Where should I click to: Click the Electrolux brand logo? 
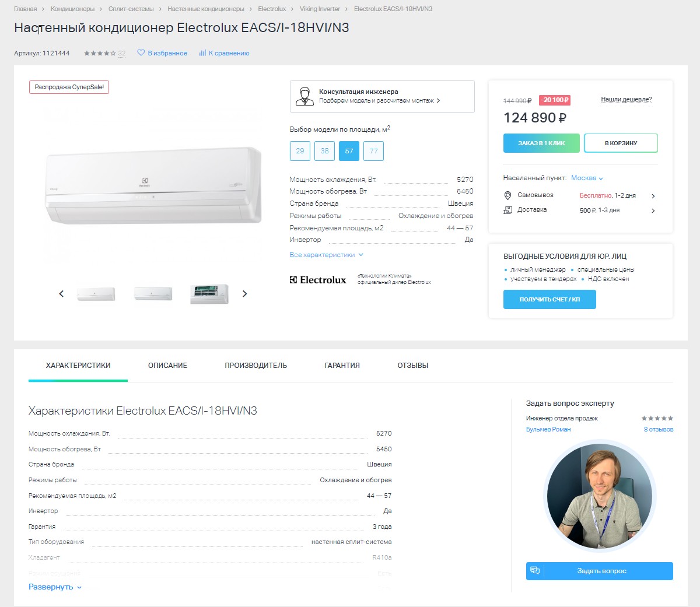click(x=318, y=280)
